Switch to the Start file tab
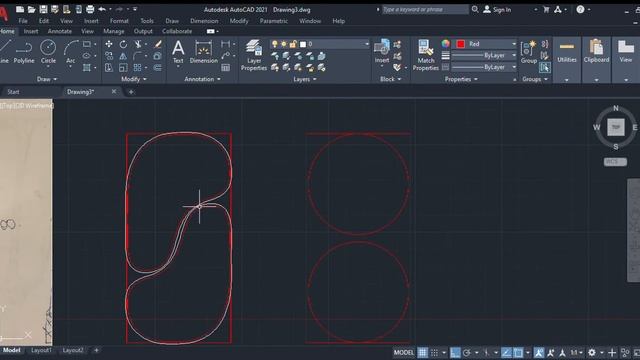640x360 pixels. 13,92
